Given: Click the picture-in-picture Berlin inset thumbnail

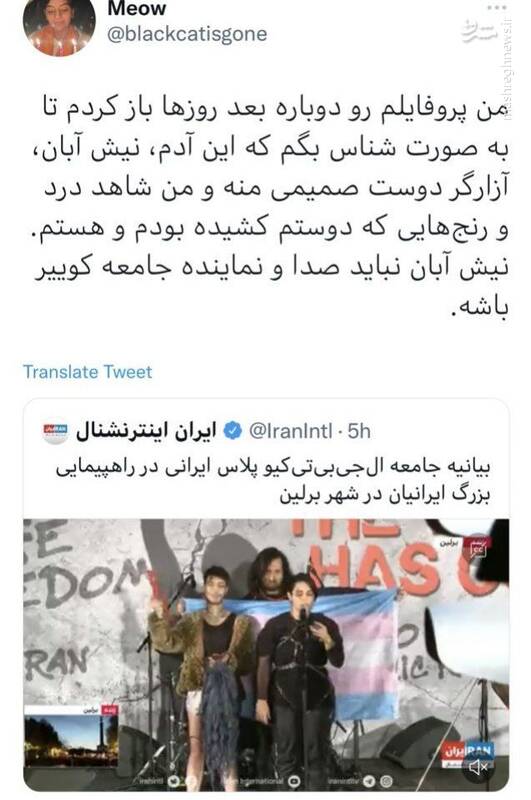Looking at the screenshot, I should coord(71,736).
